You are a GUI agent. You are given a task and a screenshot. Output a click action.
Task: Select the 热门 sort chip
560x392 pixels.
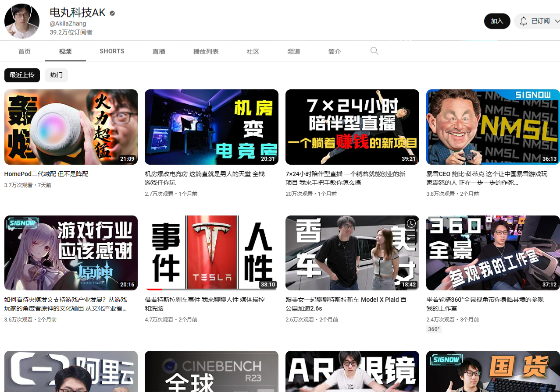pos(57,75)
